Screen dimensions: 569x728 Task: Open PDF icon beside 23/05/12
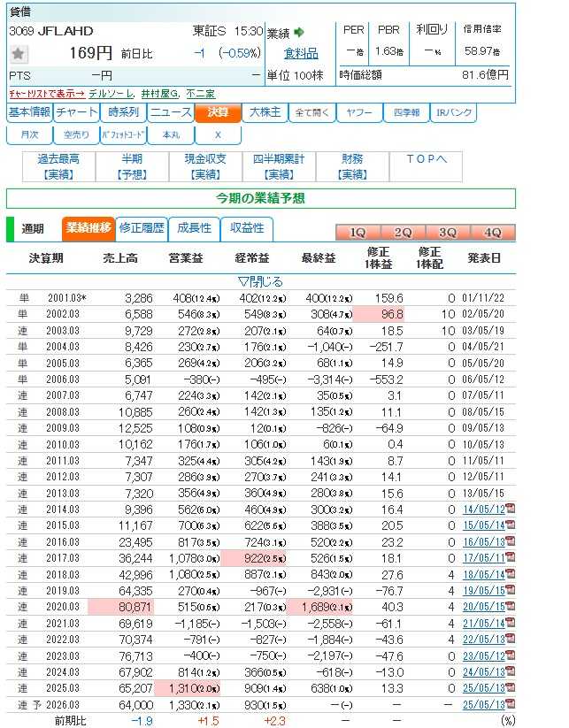click(x=511, y=655)
